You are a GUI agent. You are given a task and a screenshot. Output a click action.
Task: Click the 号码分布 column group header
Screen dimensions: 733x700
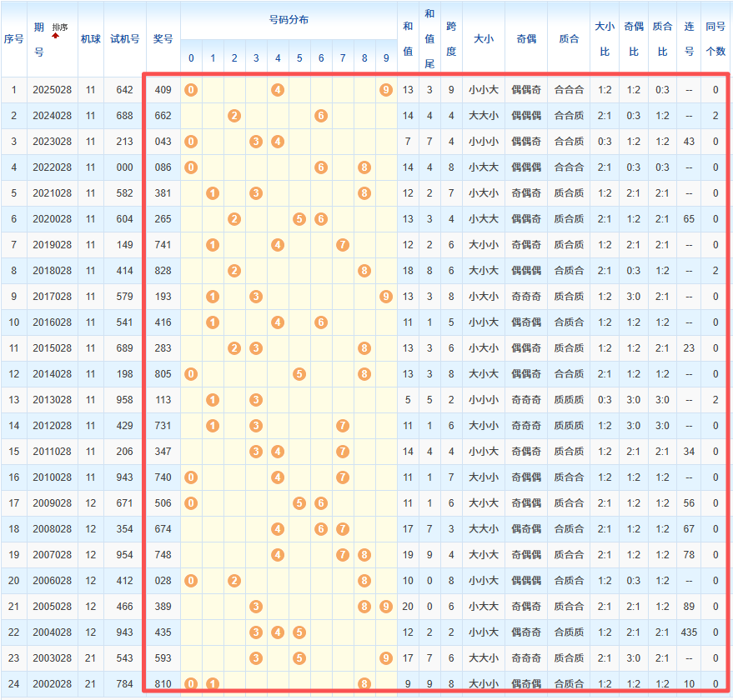[x=289, y=19]
